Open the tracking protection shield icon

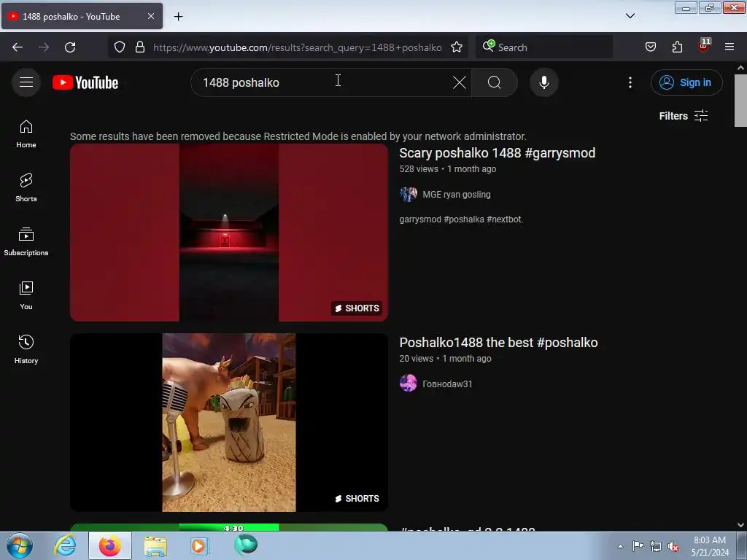coord(120,47)
